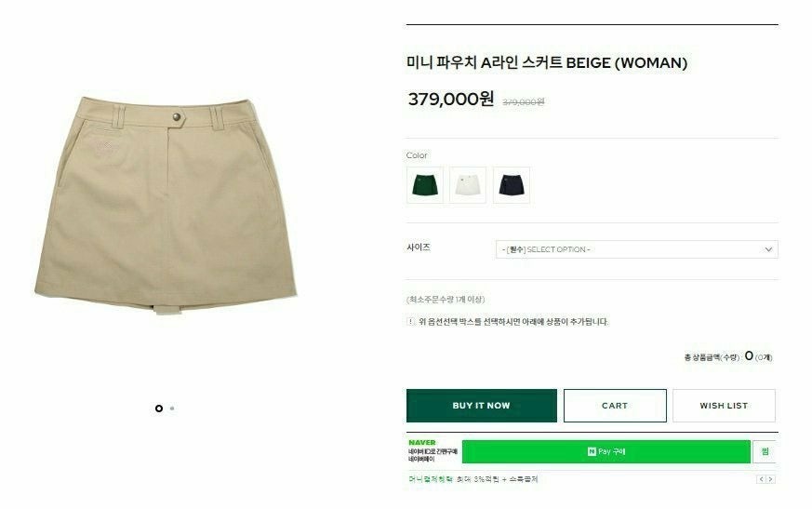Image resolution: width=812 pixels, height=509 pixels.
Task: Add item with the CART button
Action: pos(615,406)
